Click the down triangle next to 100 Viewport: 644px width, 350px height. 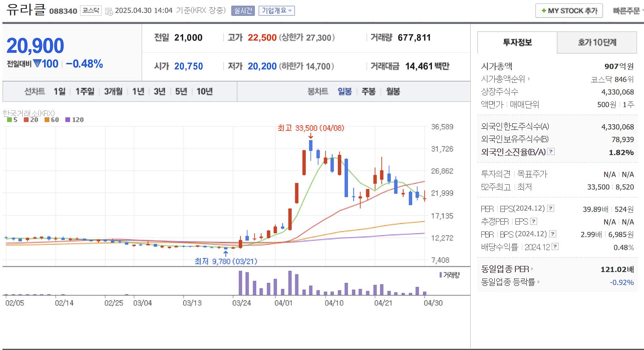point(37,63)
